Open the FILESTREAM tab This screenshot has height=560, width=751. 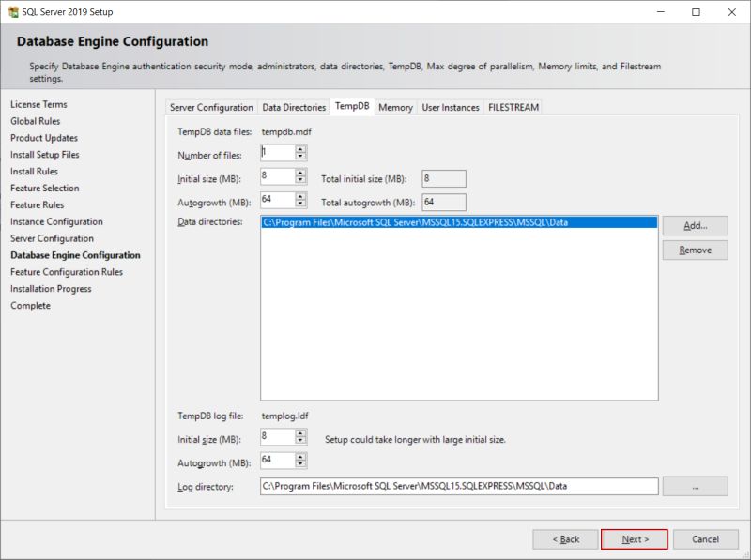(x=512, y=107)
